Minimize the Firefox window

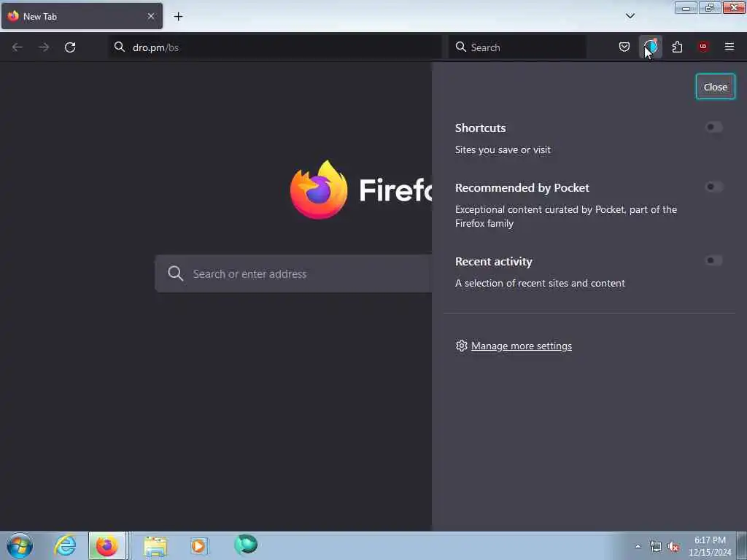pyautogui.click(x=686, y=7)
